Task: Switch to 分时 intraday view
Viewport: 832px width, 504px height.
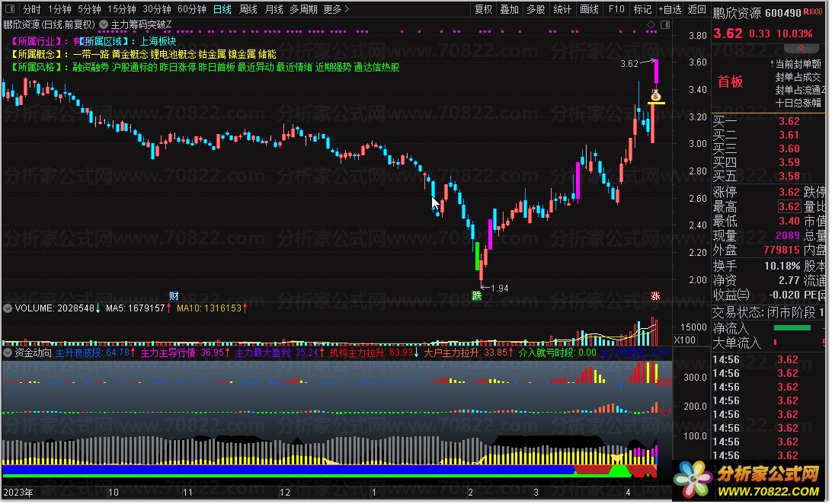Action: [32, 9]
